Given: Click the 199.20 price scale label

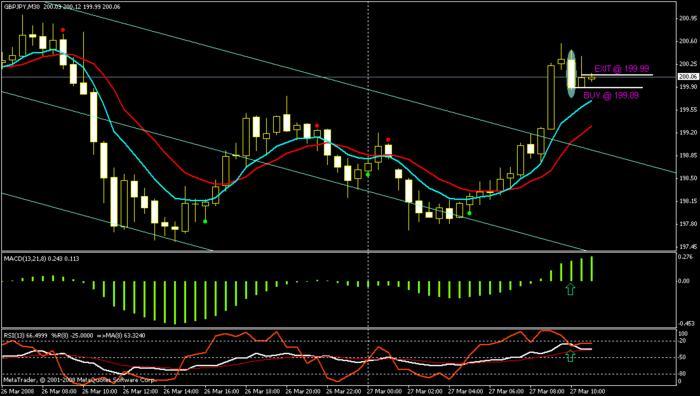Looking at the screenshot, I should [687, 133].
